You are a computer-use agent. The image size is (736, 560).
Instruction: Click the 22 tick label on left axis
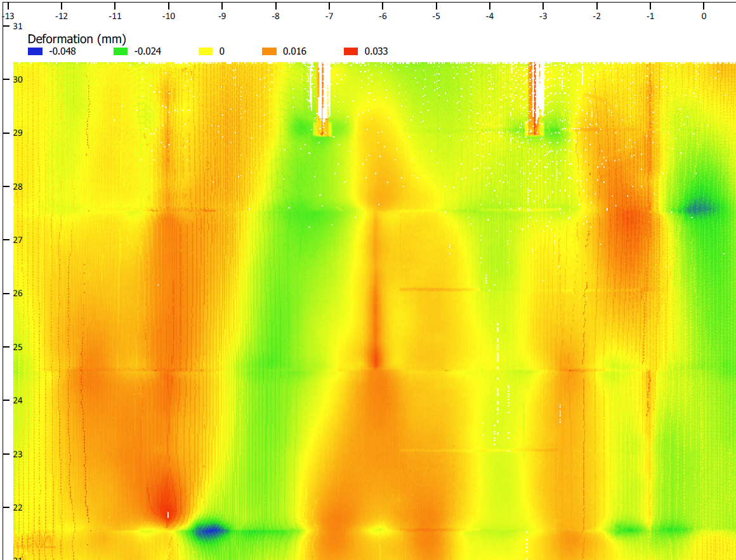(x=18, y=507)
